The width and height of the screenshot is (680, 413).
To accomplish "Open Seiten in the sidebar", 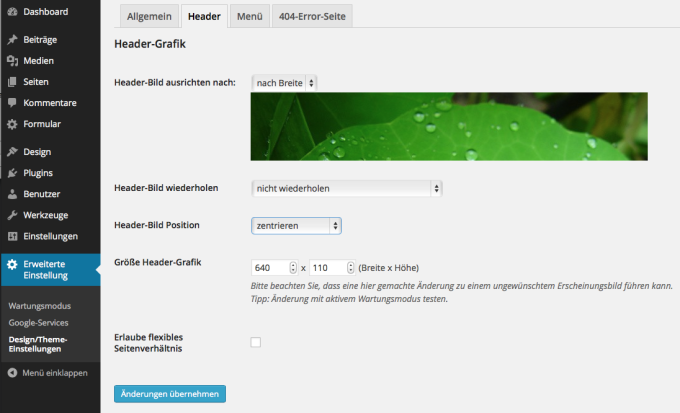I will point(36,82).
